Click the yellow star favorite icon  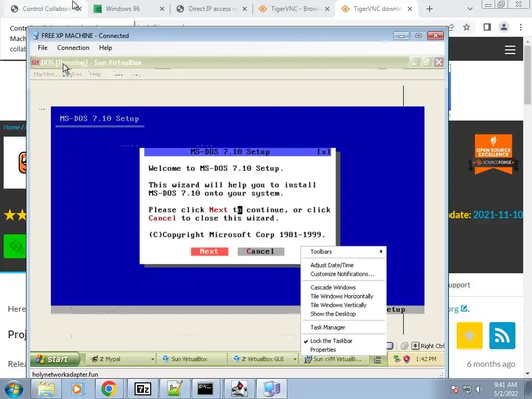click(470, 336)
